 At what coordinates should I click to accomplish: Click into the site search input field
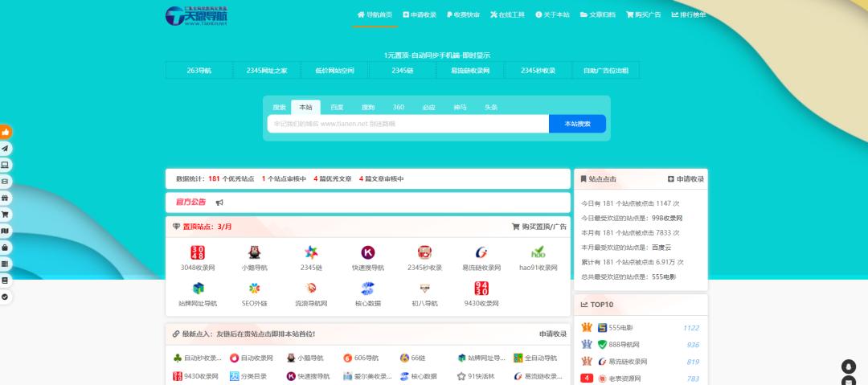click(407, 124)
